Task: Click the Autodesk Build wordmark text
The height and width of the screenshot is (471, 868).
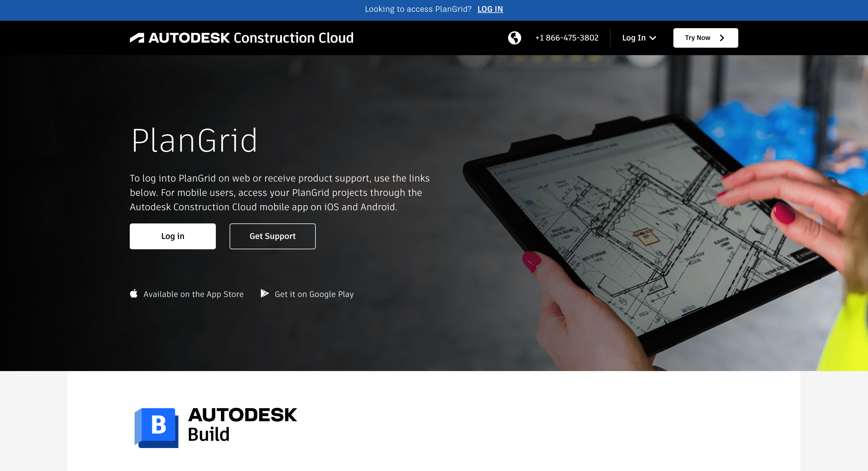Action: tap(242, 424)
